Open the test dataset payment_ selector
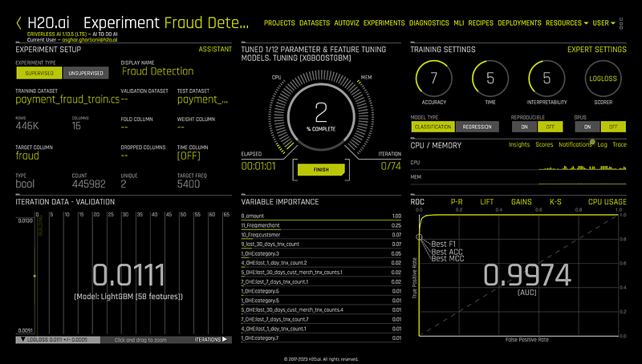Screen dimensions: 642x364 [x=203, y=99]
